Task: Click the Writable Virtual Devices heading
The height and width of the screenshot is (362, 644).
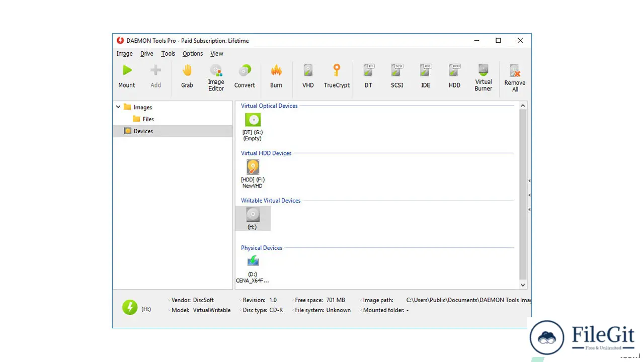Action: point(271,201)
